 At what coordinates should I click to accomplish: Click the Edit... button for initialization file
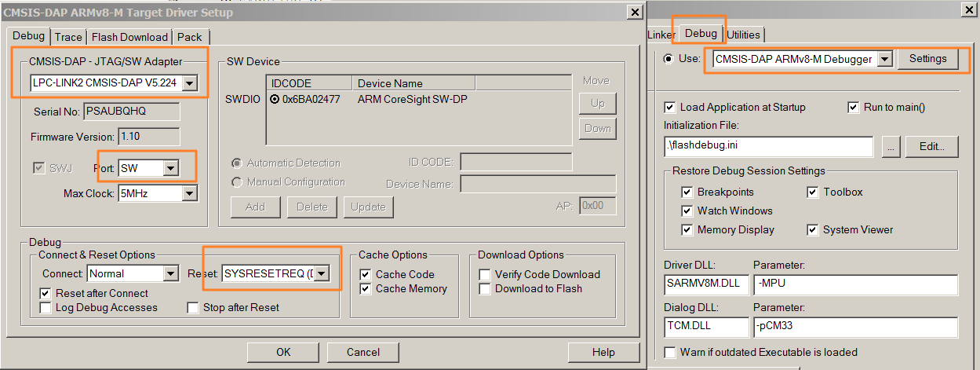pyautogui.click(x=931, y=146)
